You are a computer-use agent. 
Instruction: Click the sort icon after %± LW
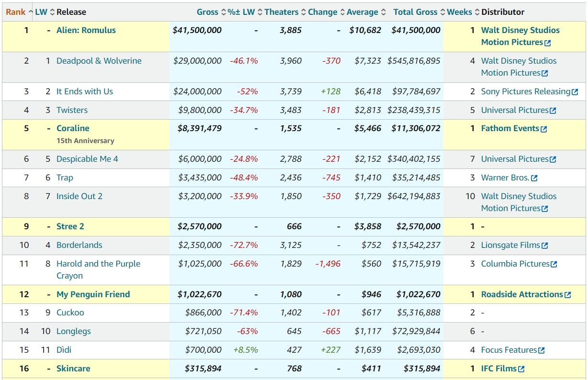click(260, 12)
